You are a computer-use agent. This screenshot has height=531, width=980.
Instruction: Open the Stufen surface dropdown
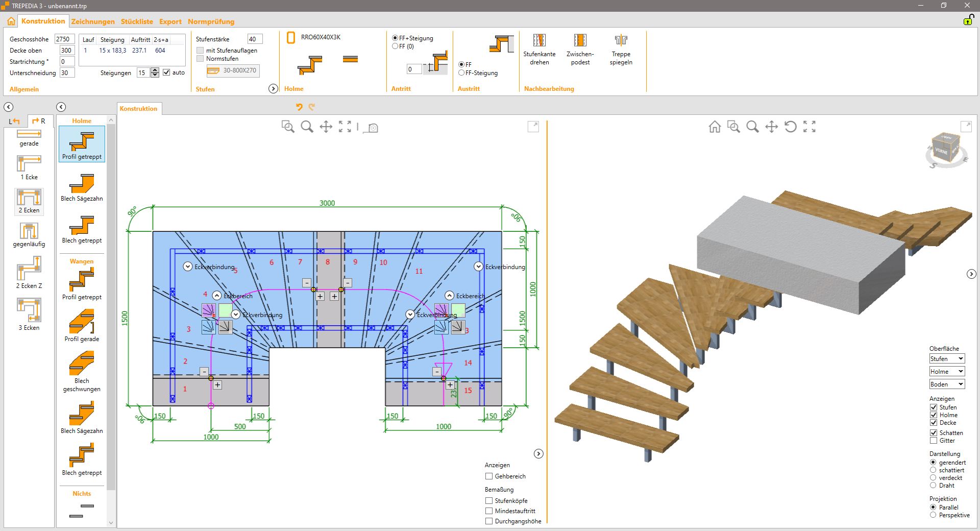947,358
